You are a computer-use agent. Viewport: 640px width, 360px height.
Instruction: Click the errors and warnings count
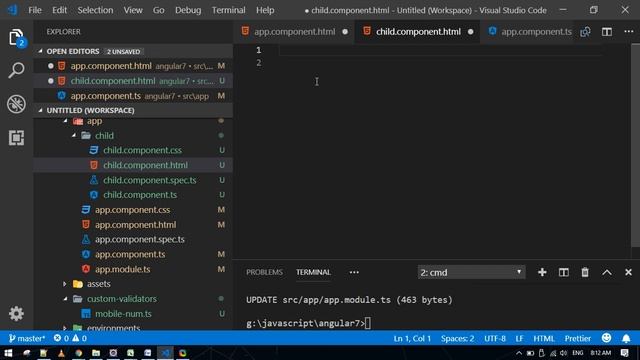70,338
